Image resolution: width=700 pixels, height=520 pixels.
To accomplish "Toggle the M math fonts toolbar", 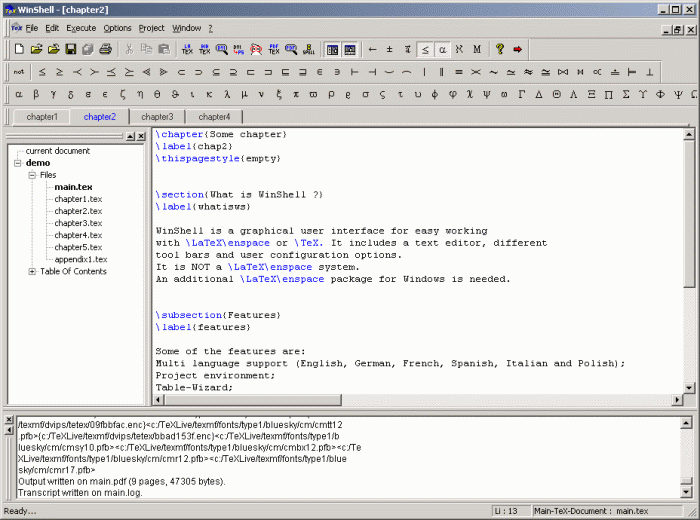I will click(x=477, y=49).
